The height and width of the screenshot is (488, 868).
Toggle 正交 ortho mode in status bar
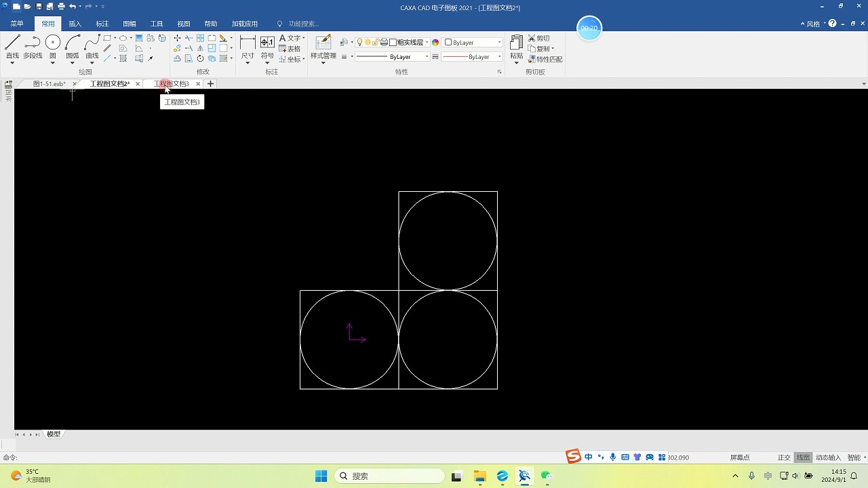click(x=784, y=457)
